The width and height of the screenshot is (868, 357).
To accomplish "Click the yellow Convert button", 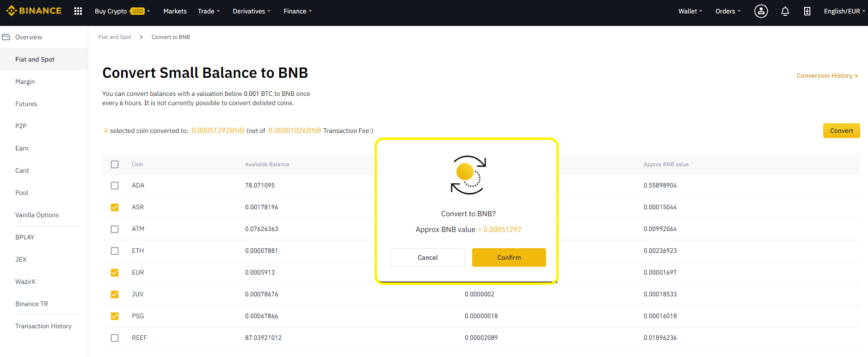I will click(x=841, y=131).
